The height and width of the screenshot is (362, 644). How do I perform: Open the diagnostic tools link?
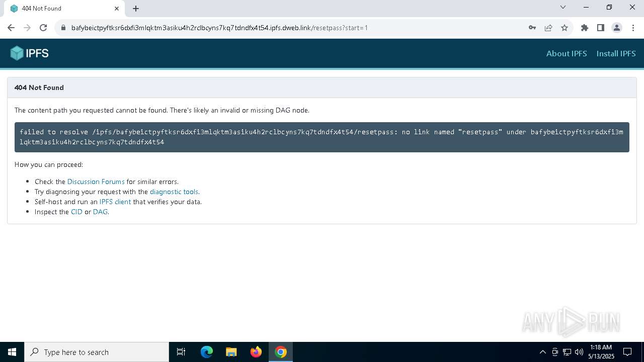(174, 192)
